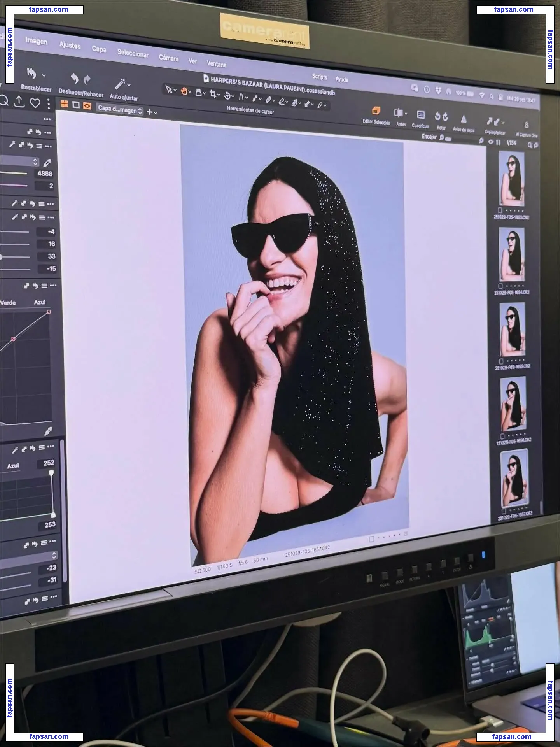Click the Cuadrícula grid icon
Screen dimensions: 560x747
[x=420, y=115]
